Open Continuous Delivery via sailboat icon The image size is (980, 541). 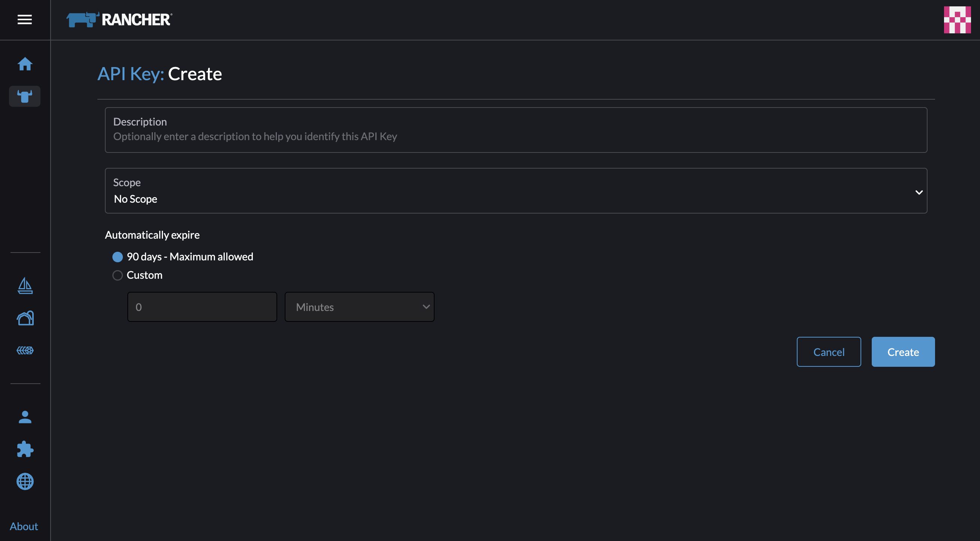coord(25,286)
